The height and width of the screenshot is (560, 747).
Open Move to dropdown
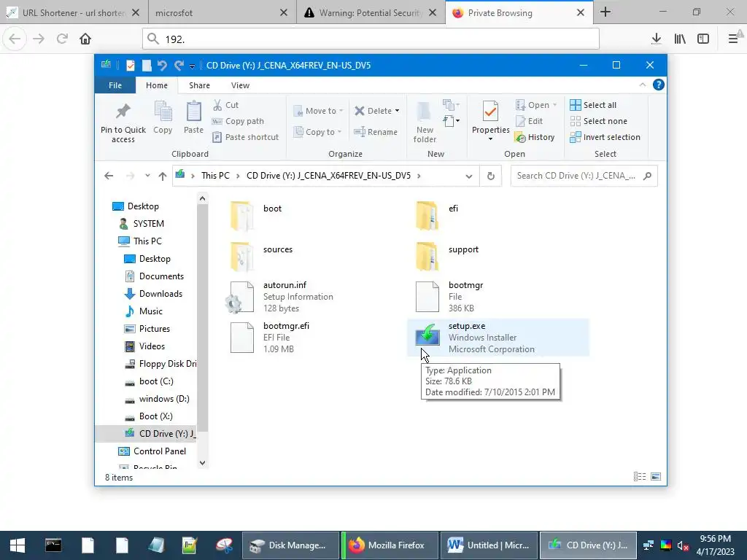[318, 111]
